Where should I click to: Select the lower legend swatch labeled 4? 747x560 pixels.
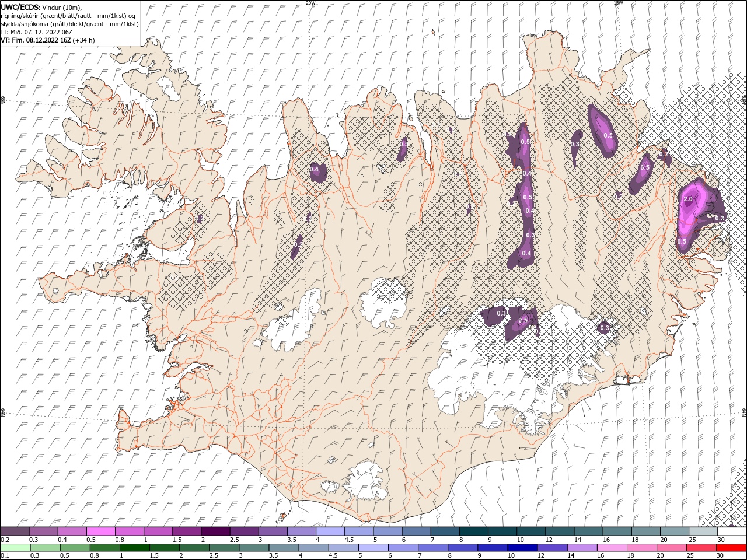pyautogui.click(x=313, y=548)
